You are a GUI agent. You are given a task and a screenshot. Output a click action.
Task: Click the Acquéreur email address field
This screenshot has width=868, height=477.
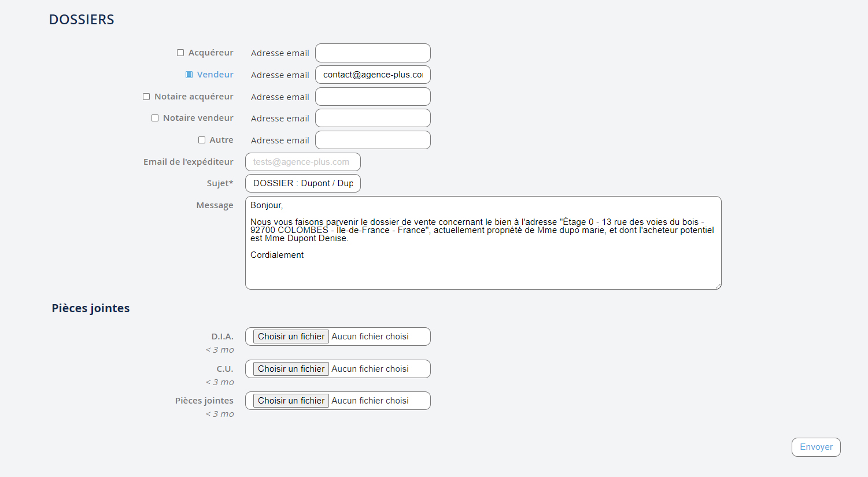click(x=372, y=53)
